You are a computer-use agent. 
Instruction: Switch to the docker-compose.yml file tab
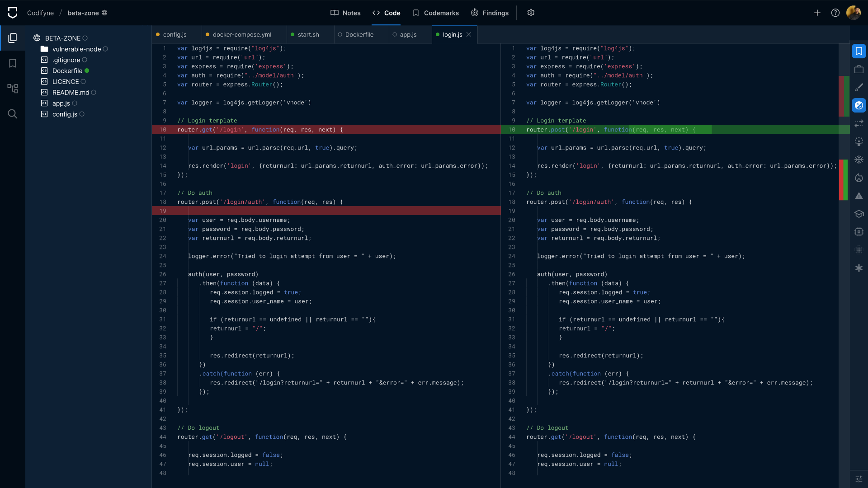[242, 35]
